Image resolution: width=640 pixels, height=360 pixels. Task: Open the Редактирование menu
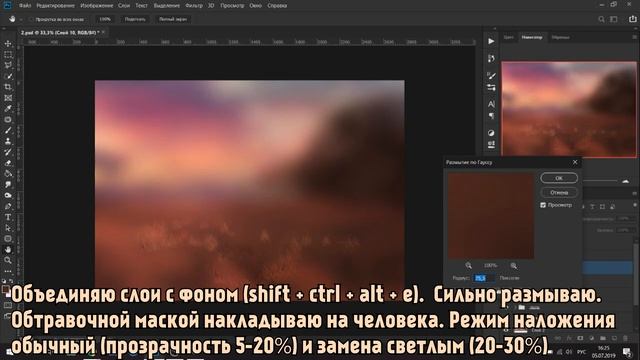point(56,6)
